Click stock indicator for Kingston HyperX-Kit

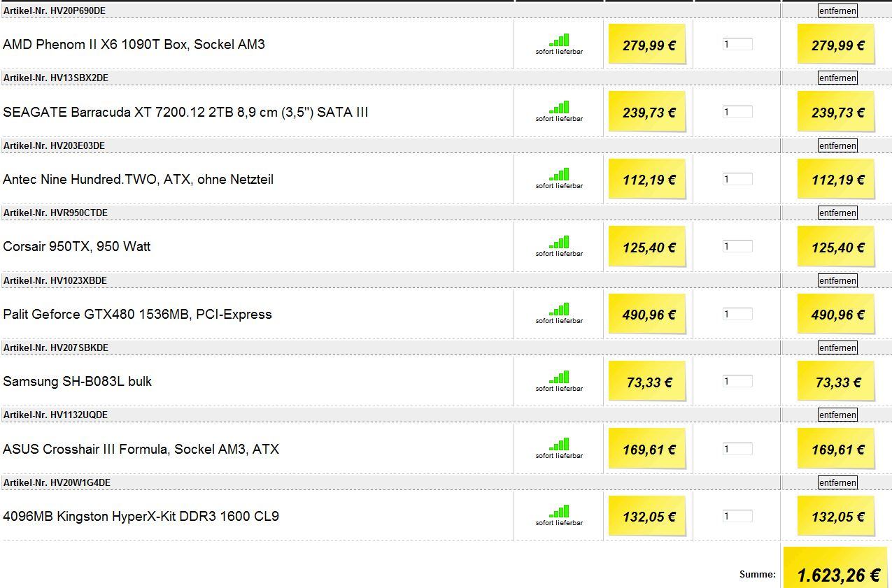click(559, 512)
